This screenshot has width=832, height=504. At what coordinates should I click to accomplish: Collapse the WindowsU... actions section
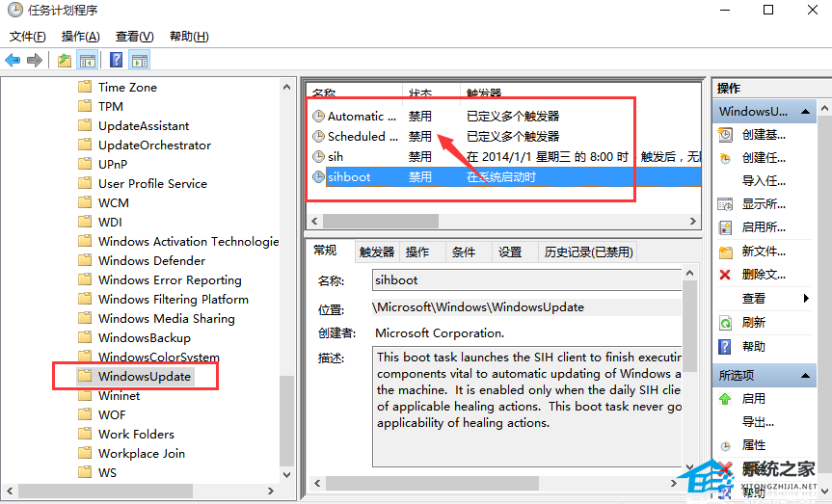[x=805, y=112]
